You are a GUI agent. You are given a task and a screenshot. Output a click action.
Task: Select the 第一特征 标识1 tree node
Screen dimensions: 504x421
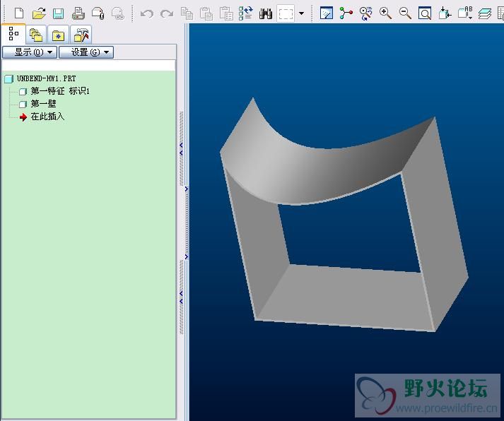coord(60,91)
